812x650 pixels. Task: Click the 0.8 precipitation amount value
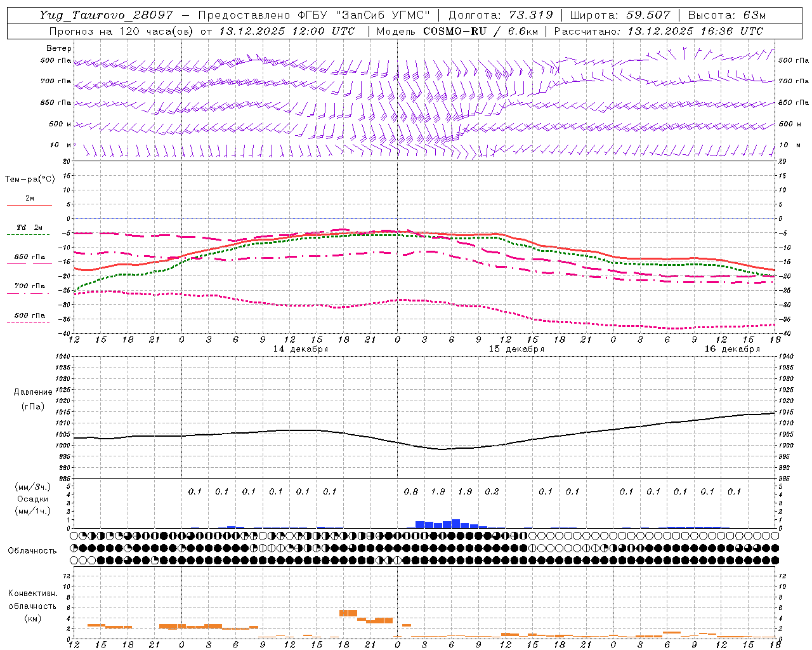click(411, 491)
